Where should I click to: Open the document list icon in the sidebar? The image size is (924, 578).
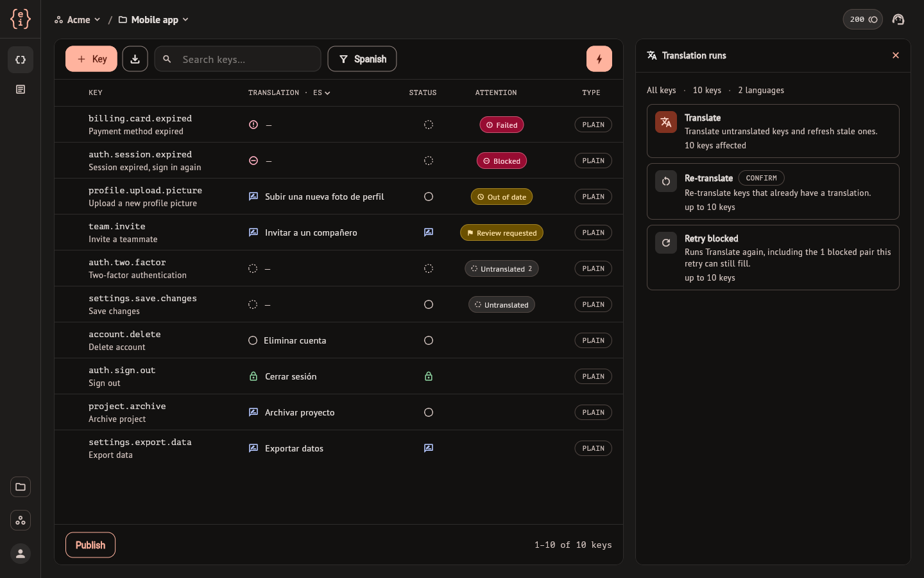click(21, 89)
